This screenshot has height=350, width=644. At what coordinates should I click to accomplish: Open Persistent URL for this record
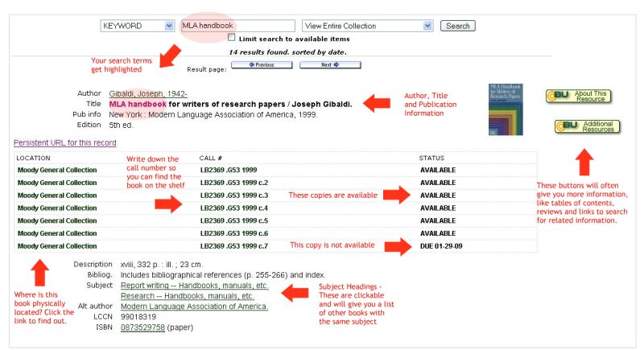coord(65,142)
